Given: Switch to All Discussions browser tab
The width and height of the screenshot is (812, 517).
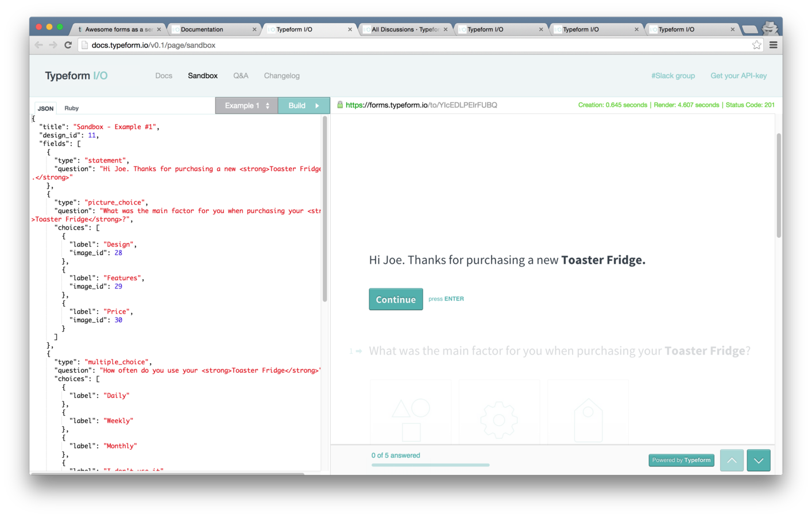Looking at the screenshot, I should [x=405, y=29].
